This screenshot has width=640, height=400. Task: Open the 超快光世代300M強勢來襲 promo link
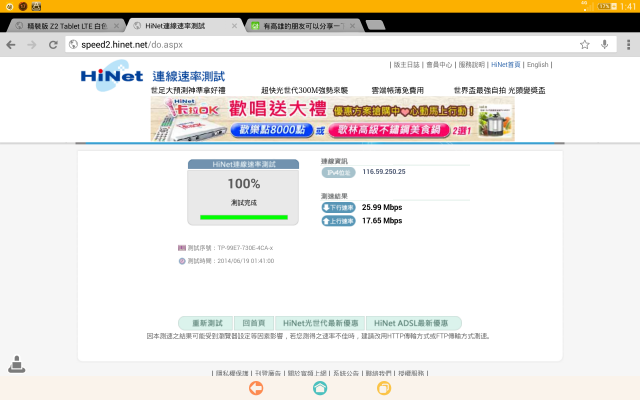click(x=304, y=90)
